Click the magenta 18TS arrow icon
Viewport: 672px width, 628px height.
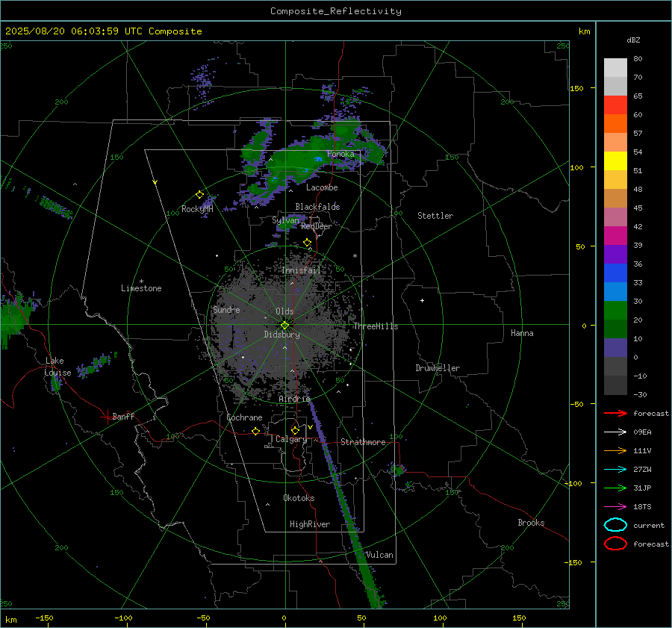click(x=615, y=507)
